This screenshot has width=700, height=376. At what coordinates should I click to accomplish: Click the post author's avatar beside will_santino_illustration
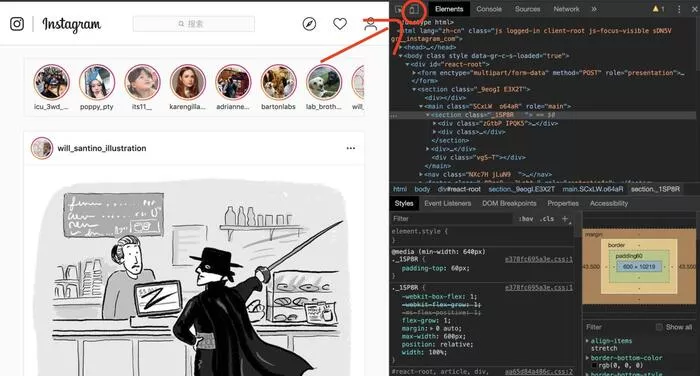(x=42, y=148)
